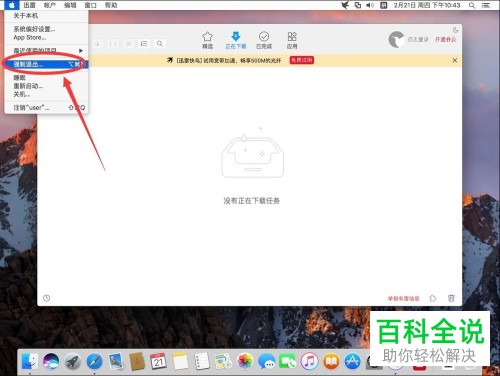Viewport: 500px width, 376px height.
Task: Select 强制退出 force quit menu item
Action: 46,64
